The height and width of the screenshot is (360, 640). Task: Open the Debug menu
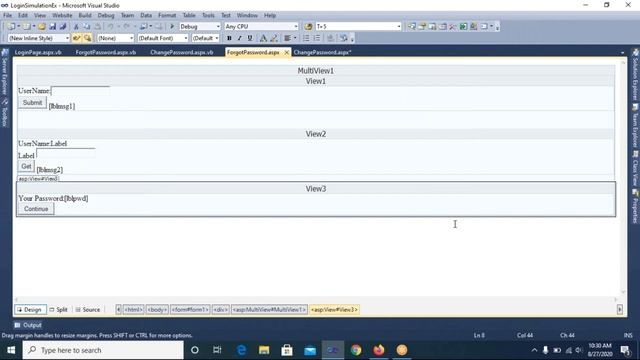106,16
